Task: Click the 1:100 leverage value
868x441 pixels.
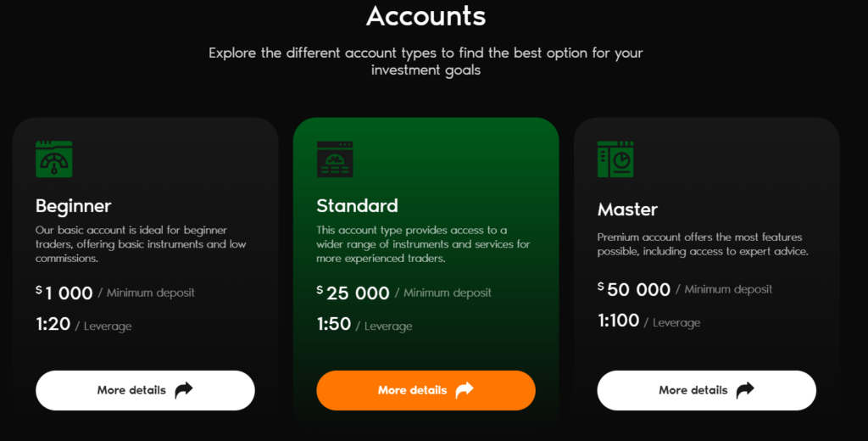Action: tap(619, 321)
